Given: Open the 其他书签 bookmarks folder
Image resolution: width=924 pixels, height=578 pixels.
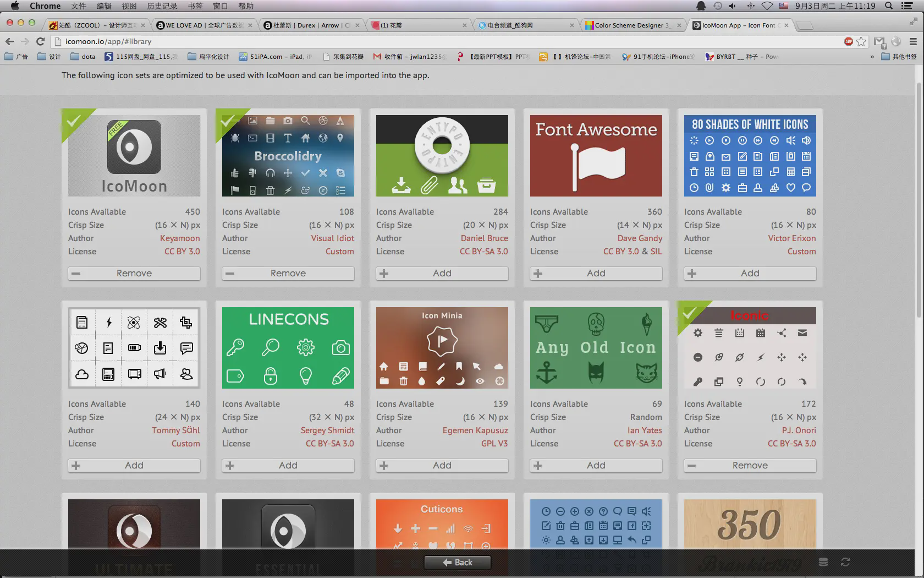Looking at the screenshot, I should click(899, 57).
